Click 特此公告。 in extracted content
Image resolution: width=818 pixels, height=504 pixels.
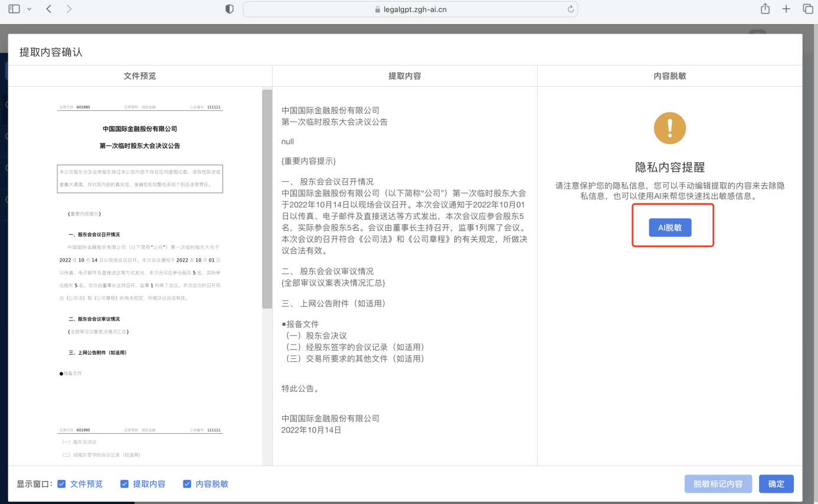300,389
